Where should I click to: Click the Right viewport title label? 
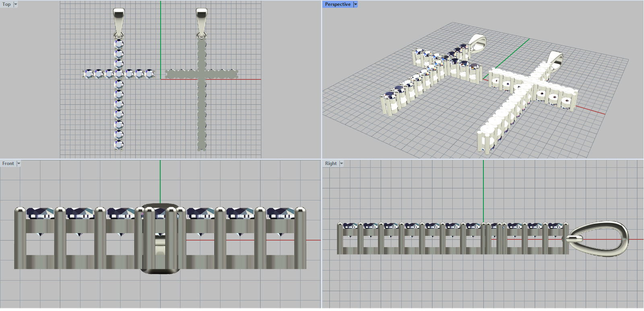[330, 164]
